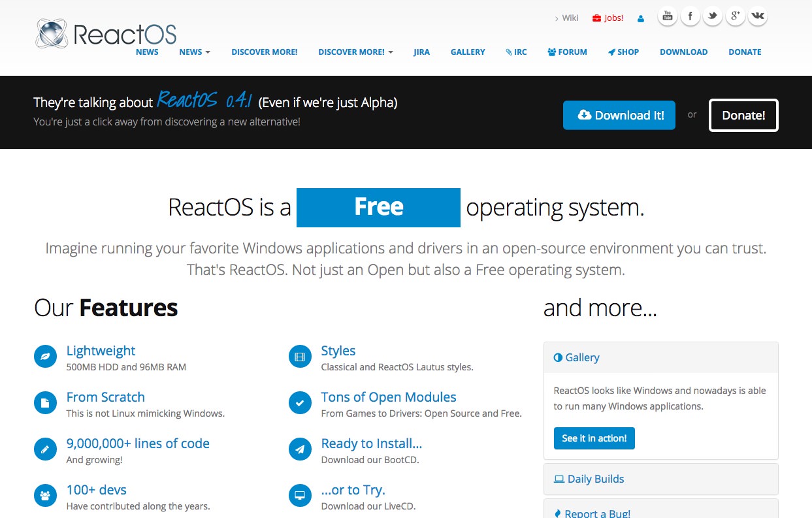Open the ...or to Try. link
The height and width of the screenshot is (518, 812).
[353, 490]
